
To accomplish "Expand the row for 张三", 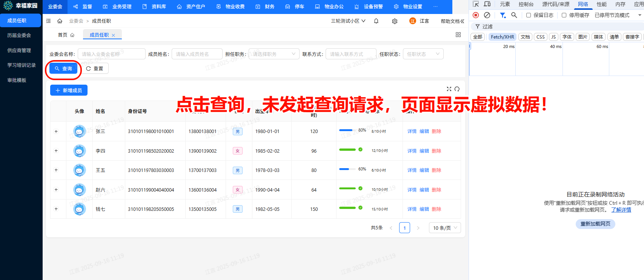I will coord(56,131).
